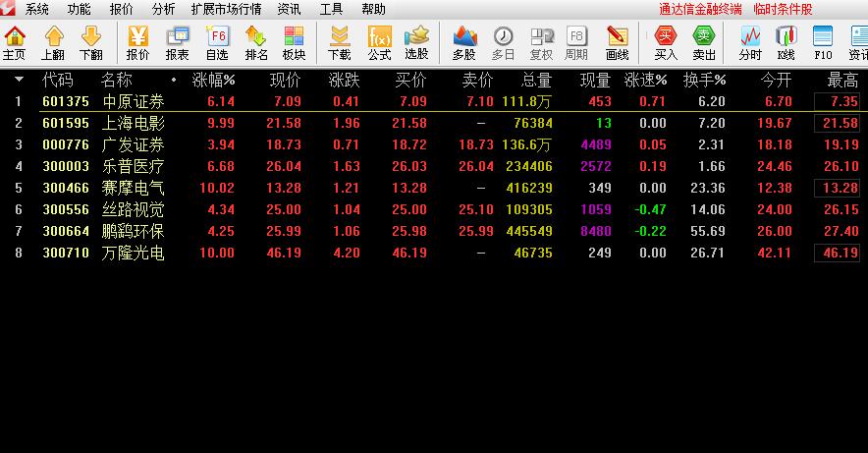Sort by the 名称 column header

pyautogui.click(x=117, y=81)
